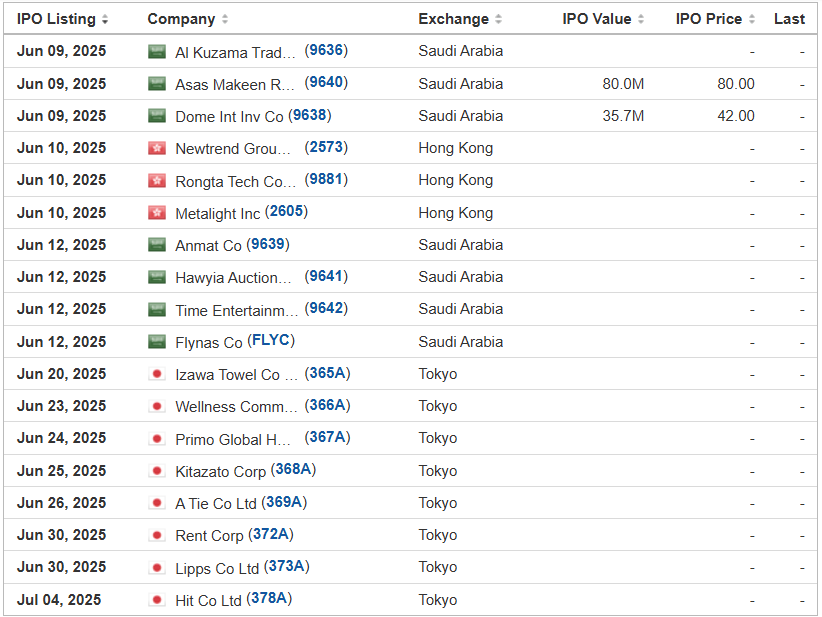
Task: Click Japan flag beside Lipps Co Ltd
Action: tap(157, 567)
